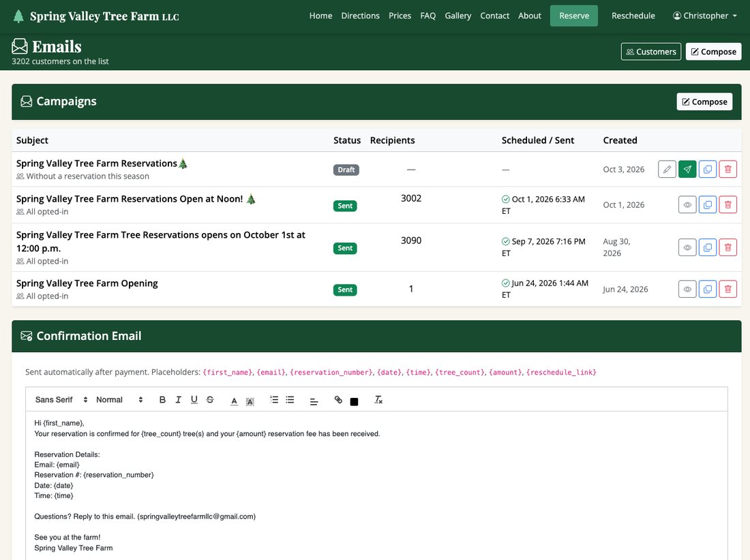The image size is (750, 560).
Task: Click Compose in the Campaigns panel
Action: tap(704, 102)
